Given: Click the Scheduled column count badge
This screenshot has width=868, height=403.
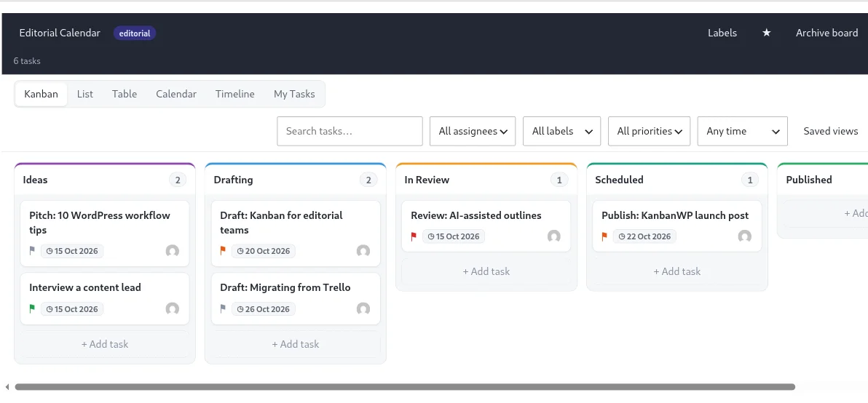Looking at the screenshot, I should point(750,180).
